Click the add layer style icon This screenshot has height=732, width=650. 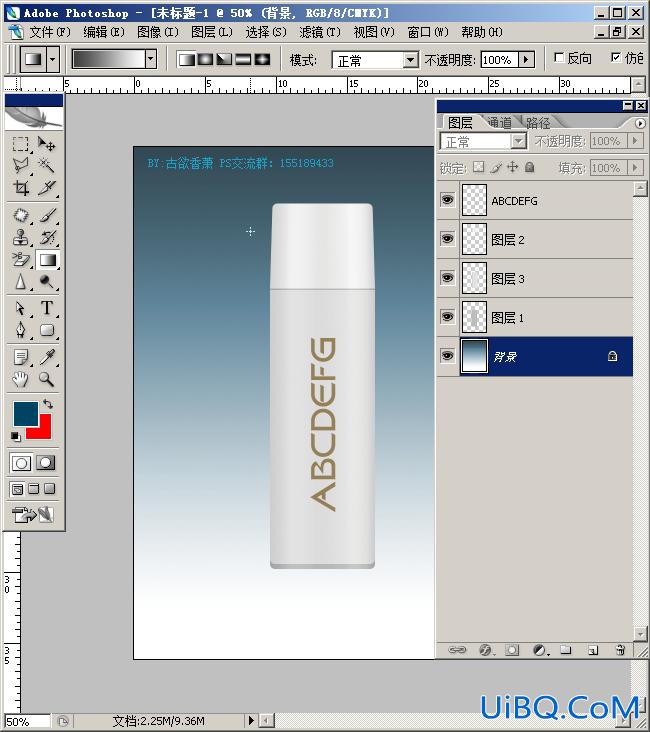486,650
